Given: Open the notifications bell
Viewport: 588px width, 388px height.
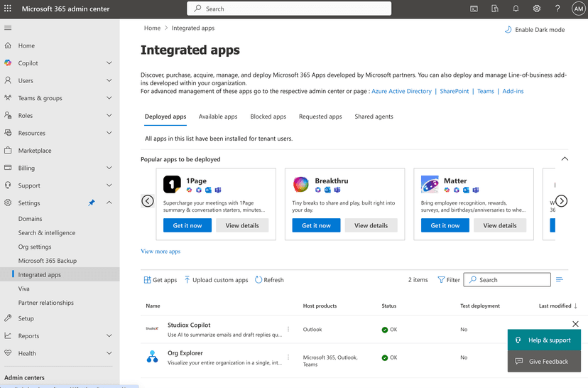Looking at the screenshot, I should coord(516,9).
